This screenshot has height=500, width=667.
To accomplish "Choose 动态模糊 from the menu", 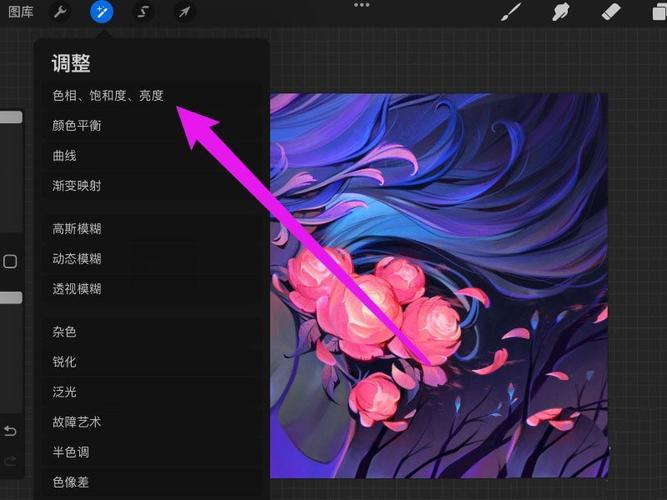I will (77, 259).
